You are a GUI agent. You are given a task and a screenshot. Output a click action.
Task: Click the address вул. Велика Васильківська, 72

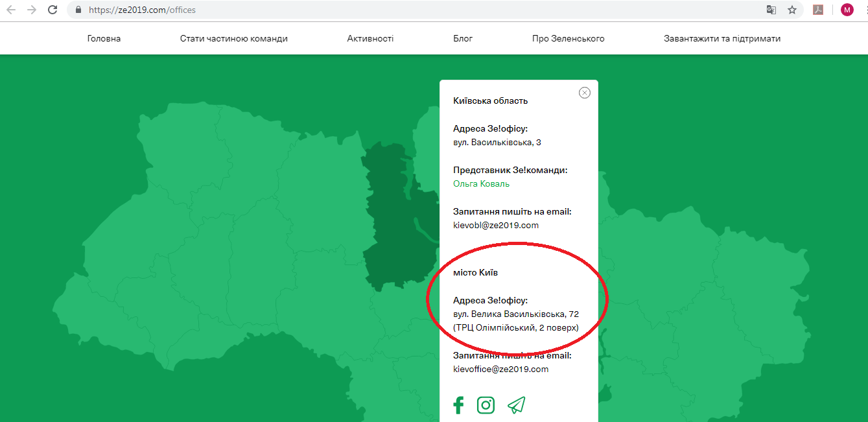pyautogui.click(x=516, y=314)
